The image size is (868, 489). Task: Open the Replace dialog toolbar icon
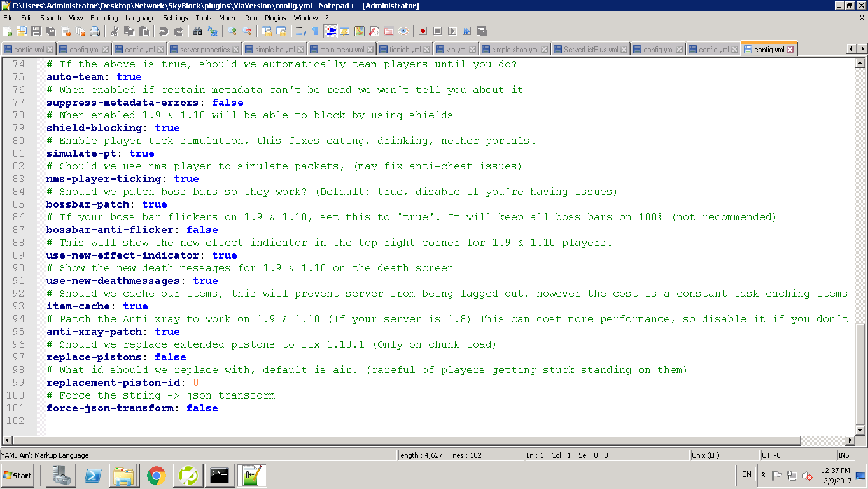click(x=213, y=31)
